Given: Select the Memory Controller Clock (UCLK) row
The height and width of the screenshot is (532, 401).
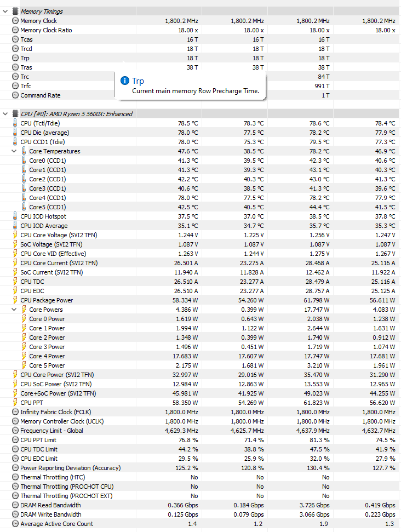Looking at the screenshot, I should click(200, 421).
